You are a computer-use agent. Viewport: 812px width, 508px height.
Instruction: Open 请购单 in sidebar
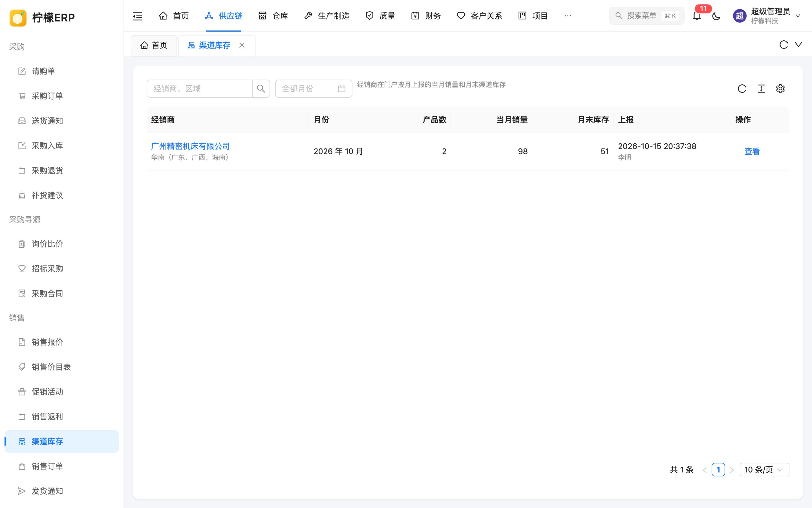click(62, 71)
